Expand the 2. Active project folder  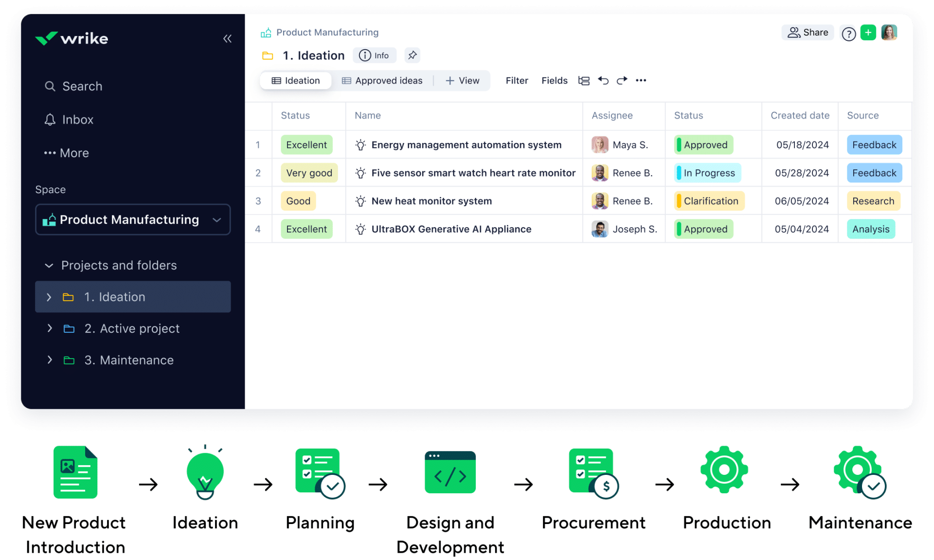click(x=49, y=328)
